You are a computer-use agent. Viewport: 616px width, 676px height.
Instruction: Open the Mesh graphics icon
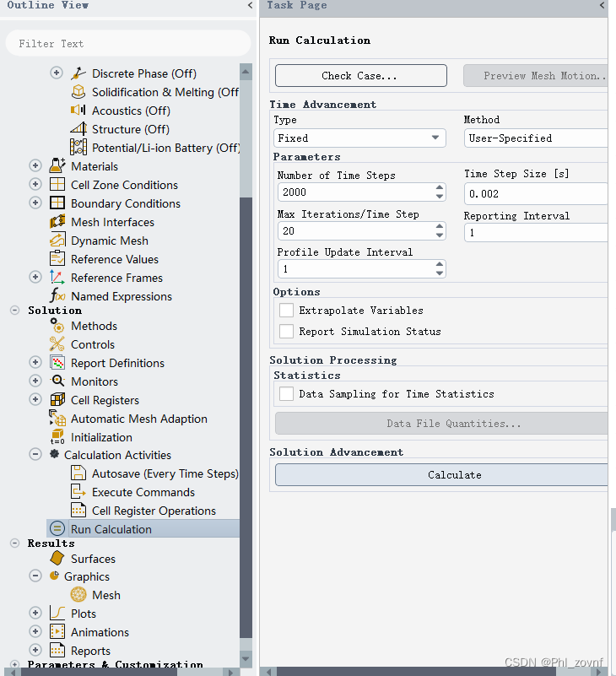coord(78,595)
